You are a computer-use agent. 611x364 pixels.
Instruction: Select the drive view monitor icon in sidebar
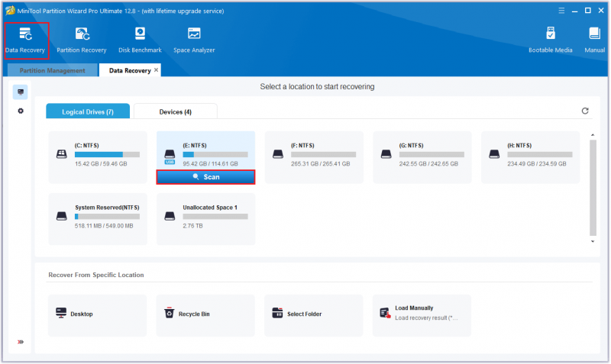point(21,92)
